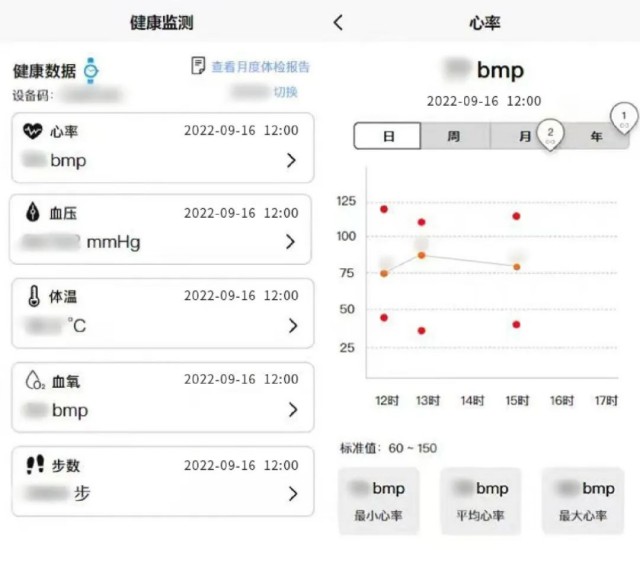Open 体温 details via right chevron

[292, 326]
